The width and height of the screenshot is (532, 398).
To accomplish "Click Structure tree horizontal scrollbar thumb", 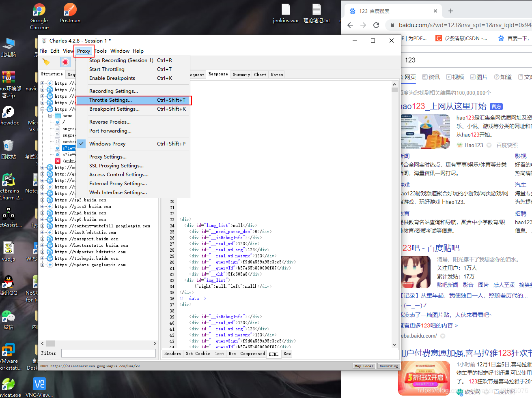I will tap(50, 343).
